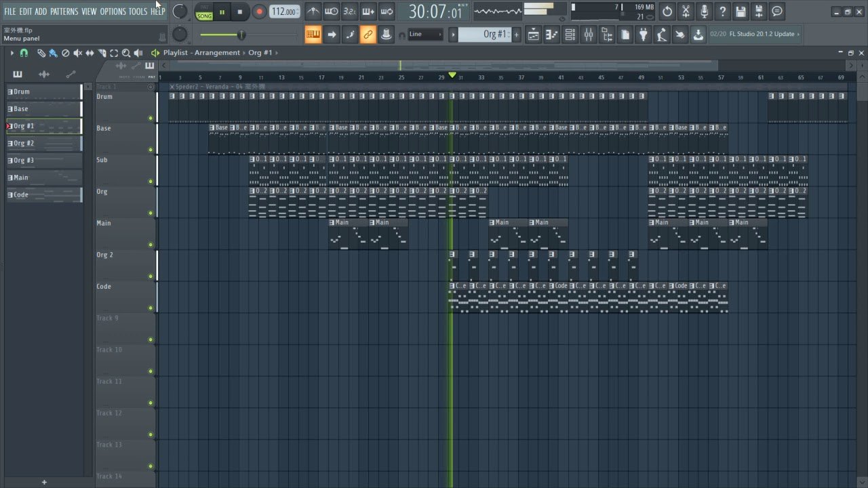This screenshot has width=868, height=488.
Task: Select the Paint brush tool
Action: click(53, 53)
